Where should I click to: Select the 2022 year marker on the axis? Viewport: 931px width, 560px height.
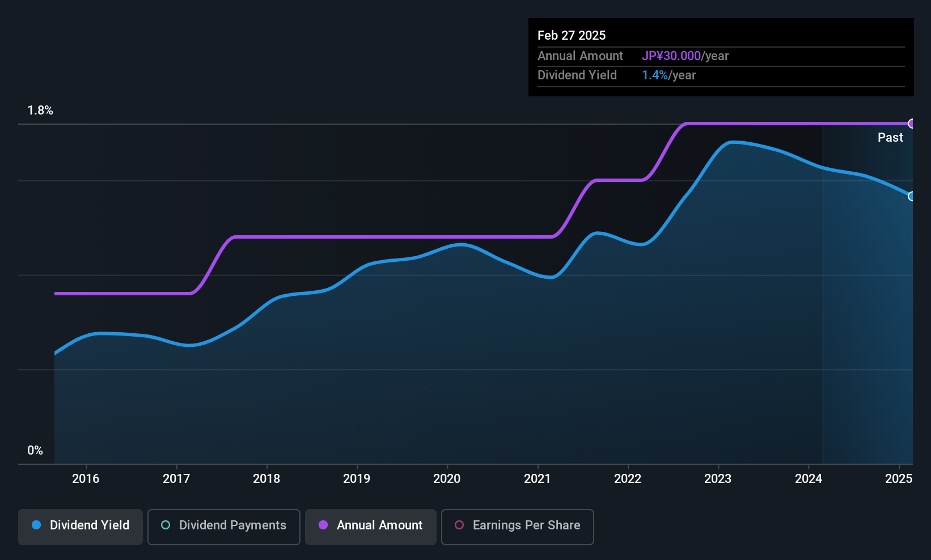(628, 479)
